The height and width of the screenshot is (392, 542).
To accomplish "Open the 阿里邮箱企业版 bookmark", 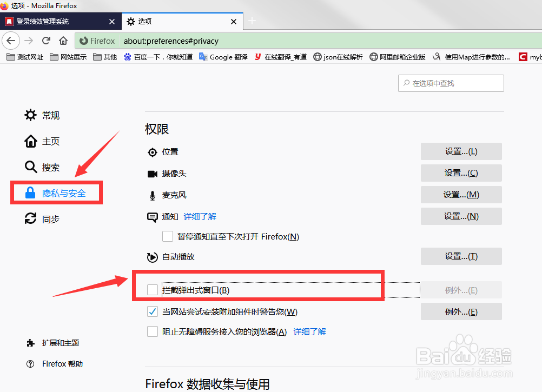I will pyautogui.click(x=397, y=57).
